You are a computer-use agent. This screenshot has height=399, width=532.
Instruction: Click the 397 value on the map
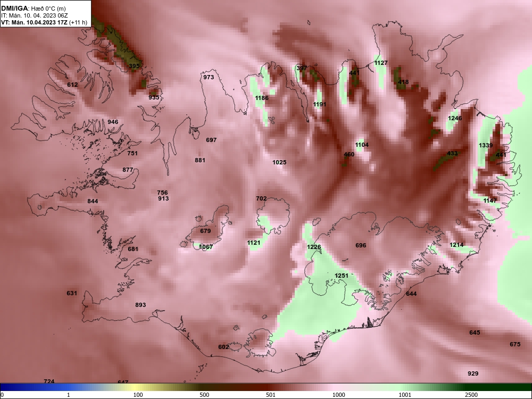pyautogui.click(x=302, y=68)
